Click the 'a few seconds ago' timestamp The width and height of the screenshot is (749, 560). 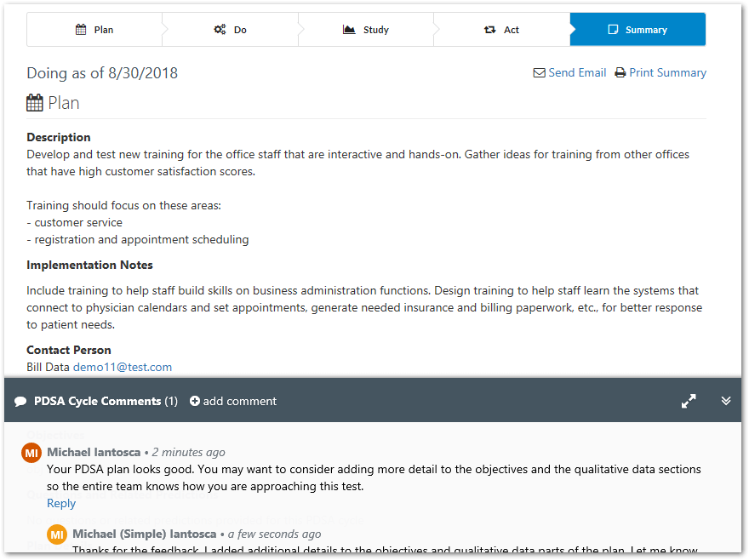[274, 534]
